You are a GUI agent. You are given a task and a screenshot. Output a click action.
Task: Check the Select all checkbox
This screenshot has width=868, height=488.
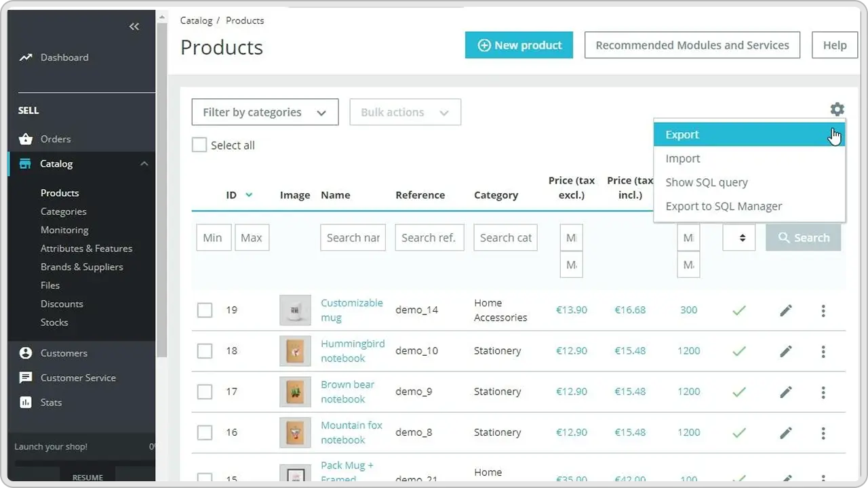point(199,145)
